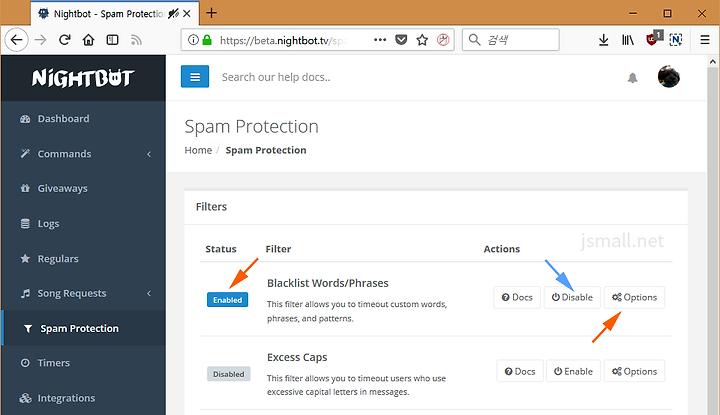The width and height of the screenshot is (720, 415).
Task: Click the Blacklist Words/Phrases title
Action: tap(327, 283)
